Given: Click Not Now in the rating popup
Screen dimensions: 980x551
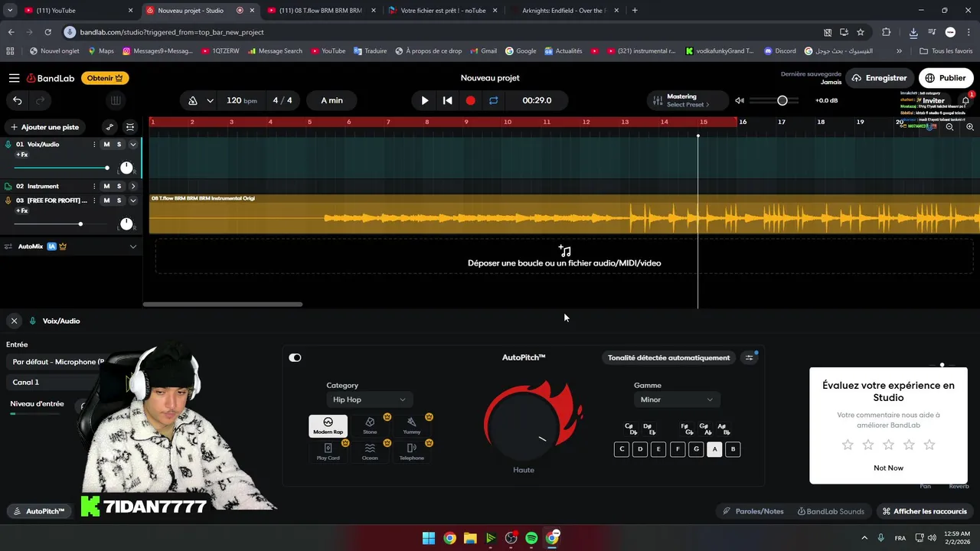Looking at the screenshot, I should pyautogui.click(x=888, y=468).
